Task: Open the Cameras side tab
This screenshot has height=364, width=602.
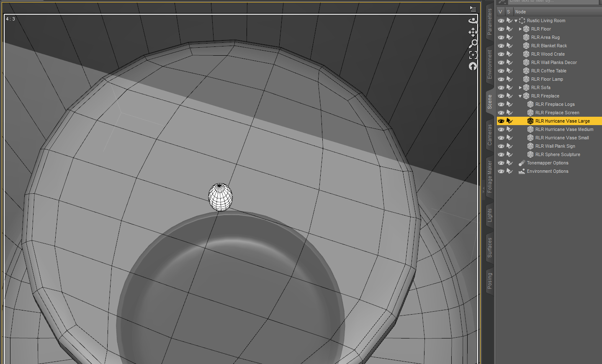Action: [489, 135]
